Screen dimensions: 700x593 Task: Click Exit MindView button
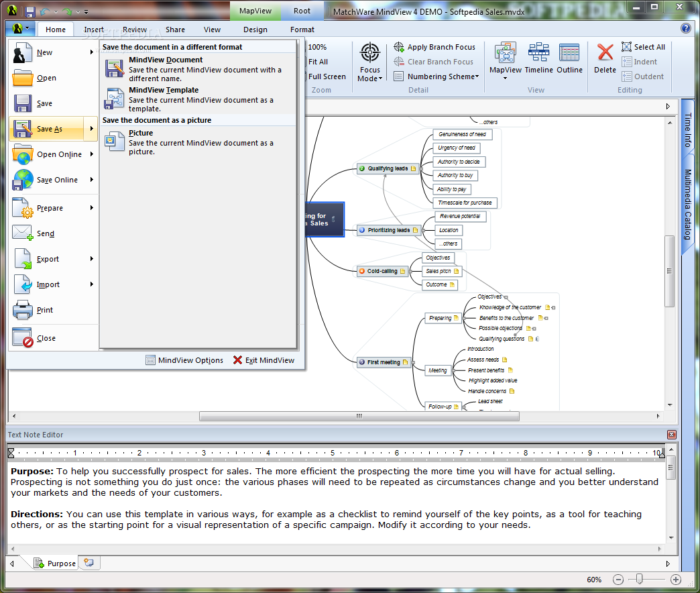point(264,360)
